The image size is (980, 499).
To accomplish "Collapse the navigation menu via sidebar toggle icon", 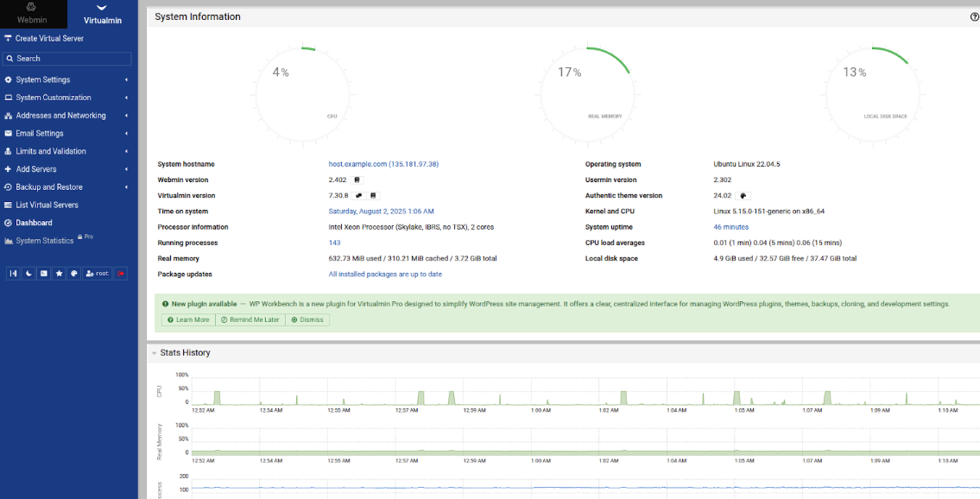I will coord(12,274).
